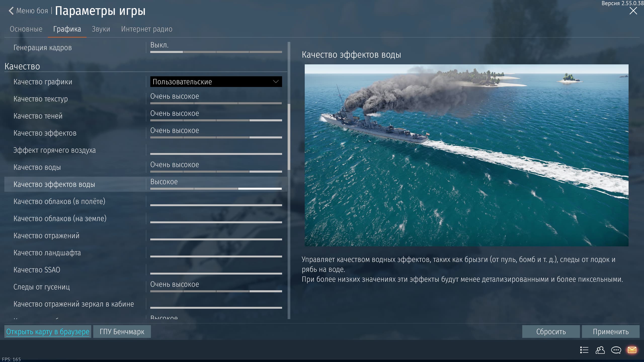Viewport: 644px width, 362px height.
Task: Open the map in browser link
Action: 48,332
